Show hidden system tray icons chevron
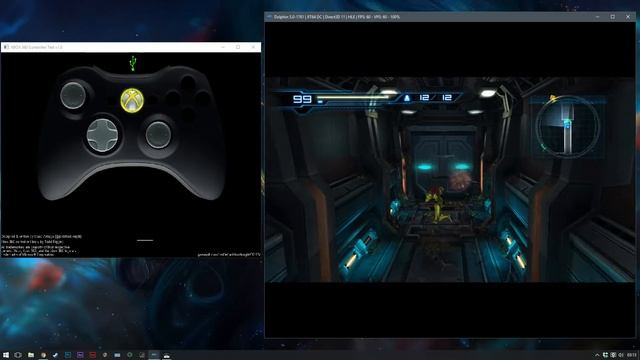The width and height of the screenshot is (640, 360). 597,355
